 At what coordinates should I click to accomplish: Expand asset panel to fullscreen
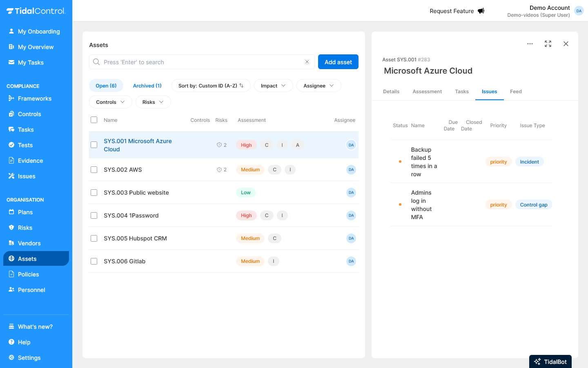click(548, 44)
